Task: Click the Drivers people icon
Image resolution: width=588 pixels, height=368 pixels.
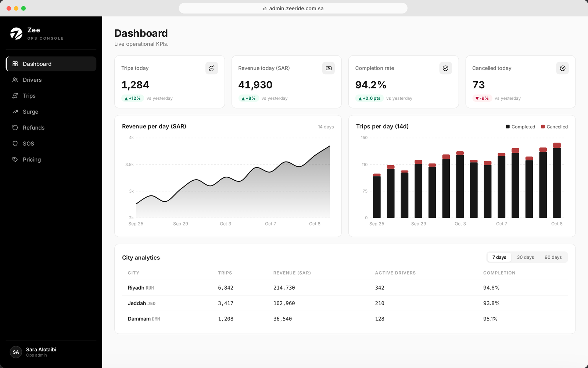Action: pyautogui.click(x=15, y=80)
